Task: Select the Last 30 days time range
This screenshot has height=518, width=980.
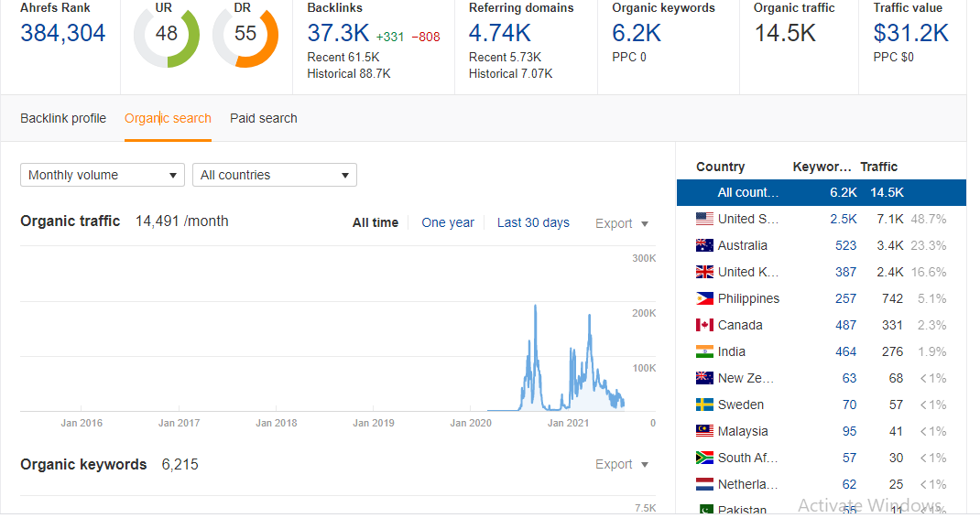Action: click(533, 222)
